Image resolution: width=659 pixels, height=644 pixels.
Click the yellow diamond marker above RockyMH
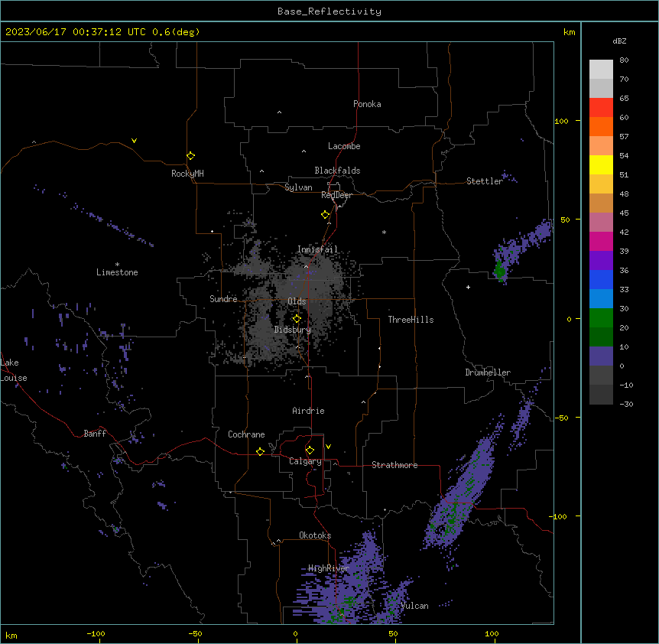(191, 156)
